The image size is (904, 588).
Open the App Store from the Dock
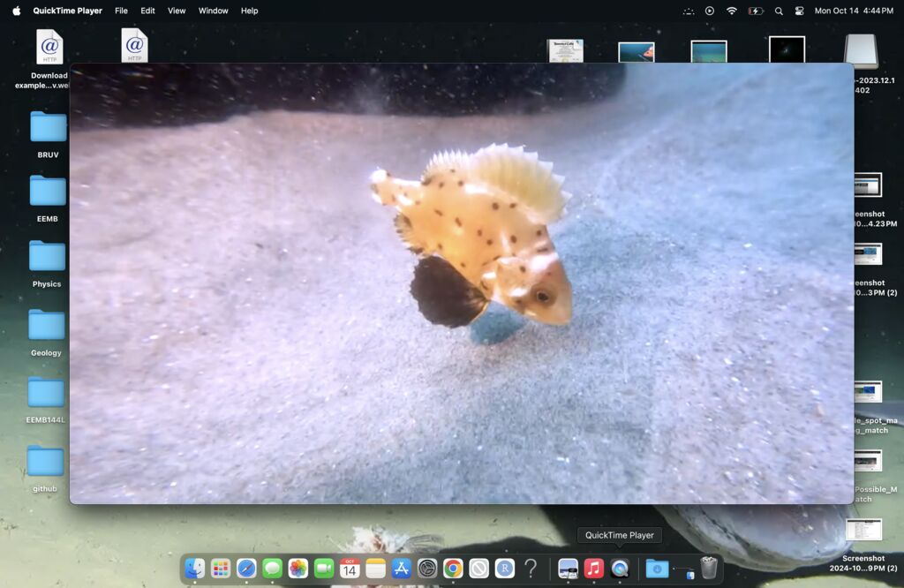[x=402, y=569]
